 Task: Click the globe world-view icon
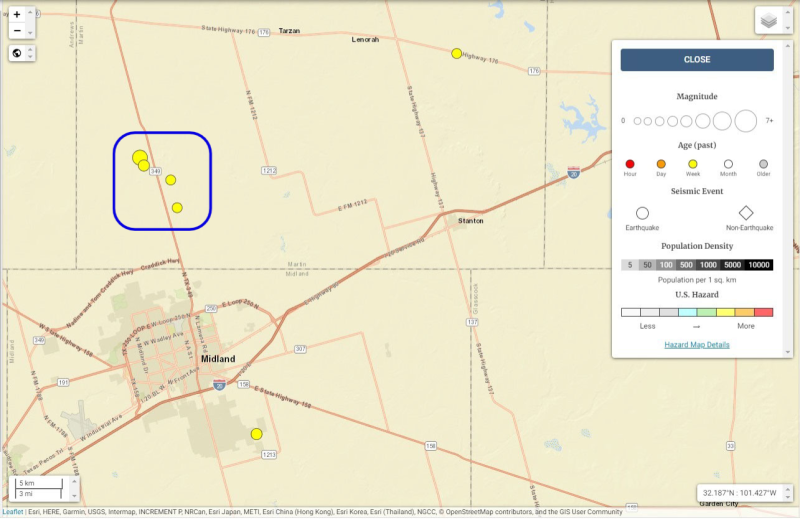[x=17, y=53]
